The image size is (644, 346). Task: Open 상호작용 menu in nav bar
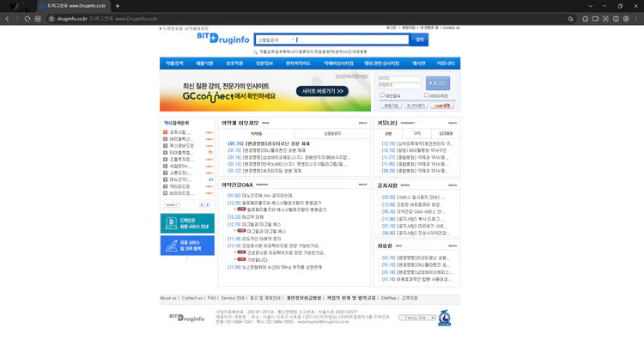[x=234, y=64]
